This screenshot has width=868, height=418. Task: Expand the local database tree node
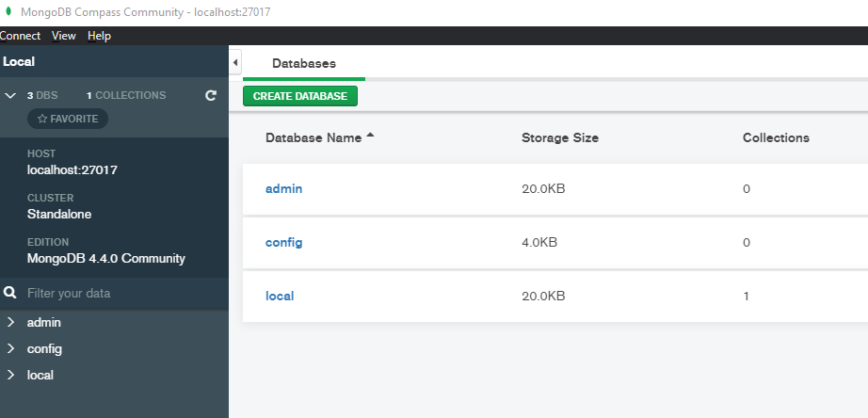point(10,375)
